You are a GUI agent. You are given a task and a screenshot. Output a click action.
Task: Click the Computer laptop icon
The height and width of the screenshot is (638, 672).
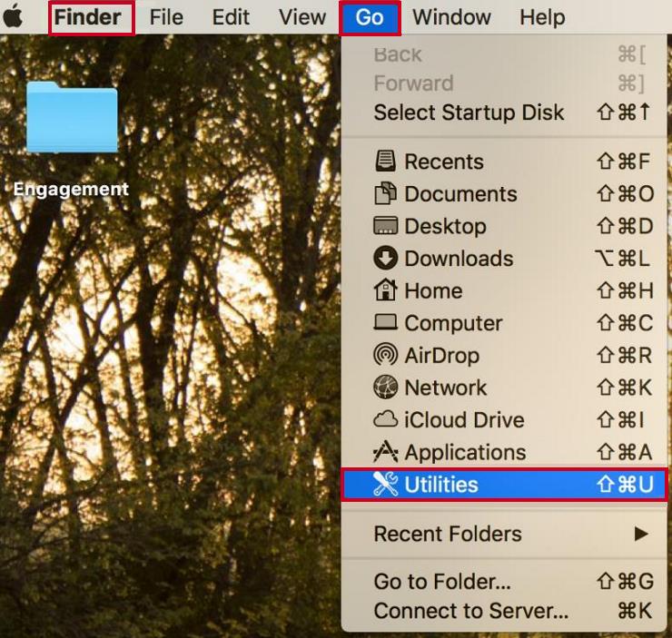coord(385,322)
